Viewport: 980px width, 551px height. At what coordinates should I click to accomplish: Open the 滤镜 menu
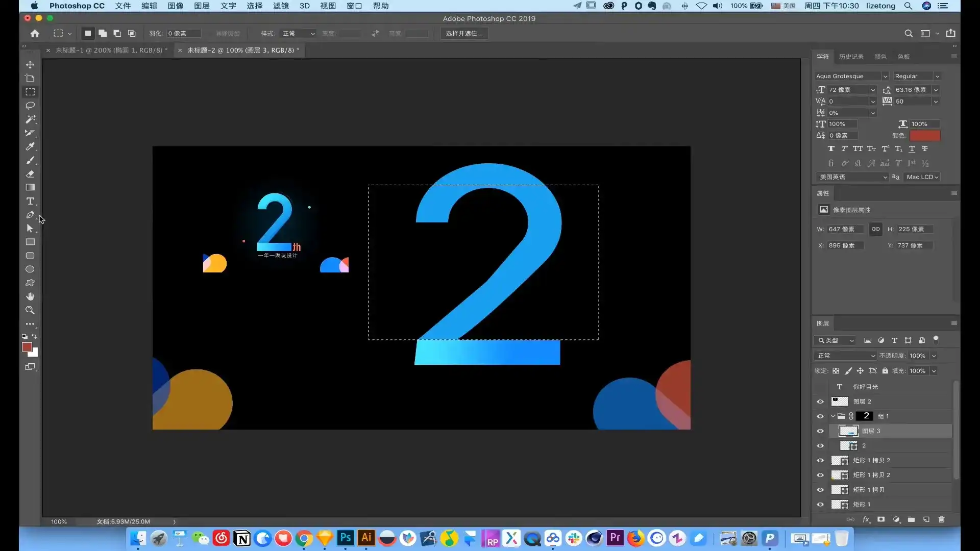click(281, 6)
